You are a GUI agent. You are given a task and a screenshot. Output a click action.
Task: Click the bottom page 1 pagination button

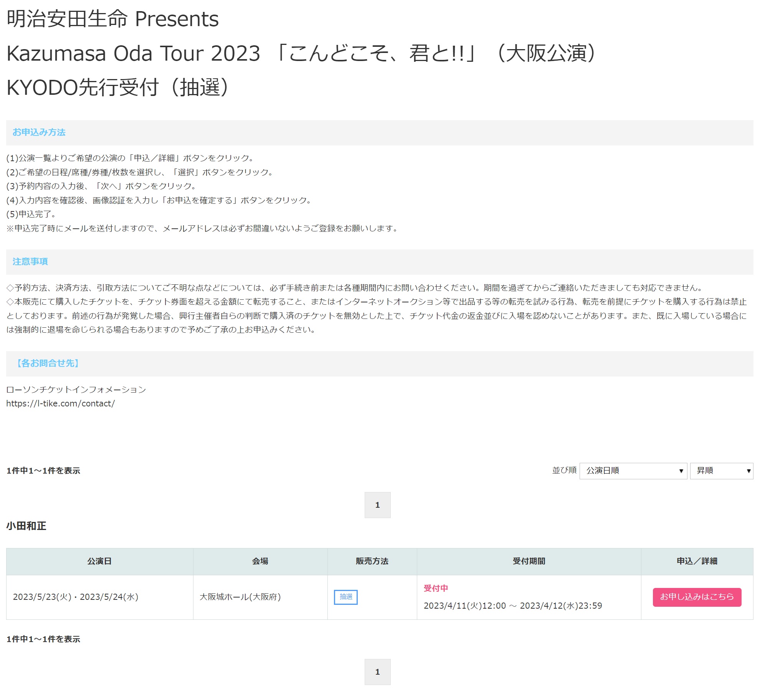point(377,672)
